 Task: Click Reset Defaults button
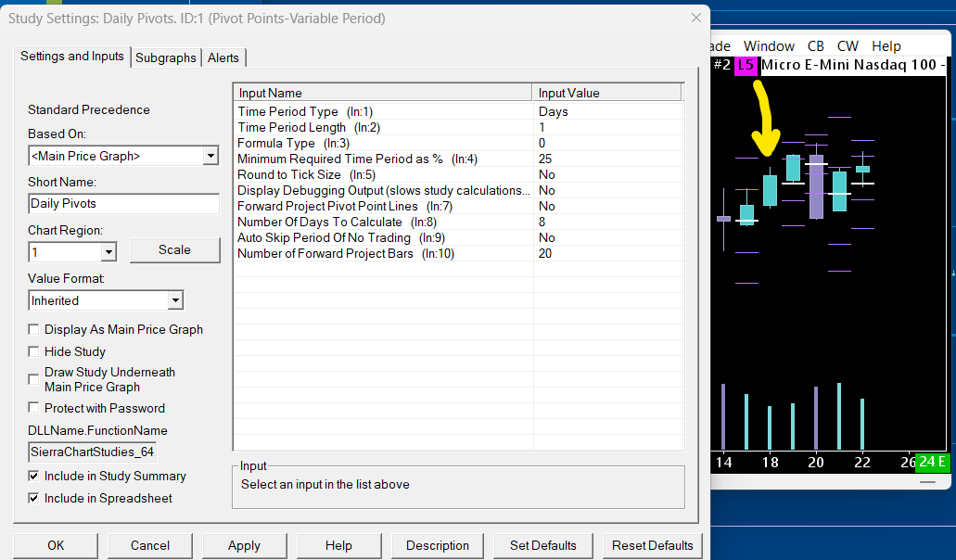(653, 545)
